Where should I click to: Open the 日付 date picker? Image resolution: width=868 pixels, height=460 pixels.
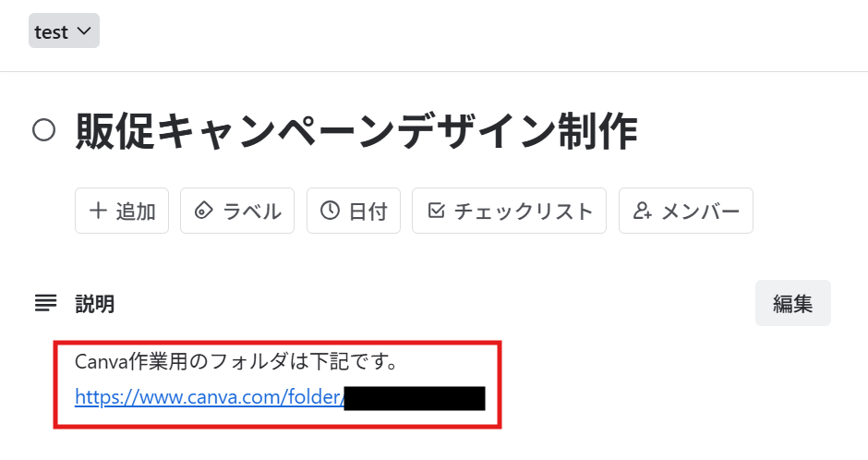point(354,211)
